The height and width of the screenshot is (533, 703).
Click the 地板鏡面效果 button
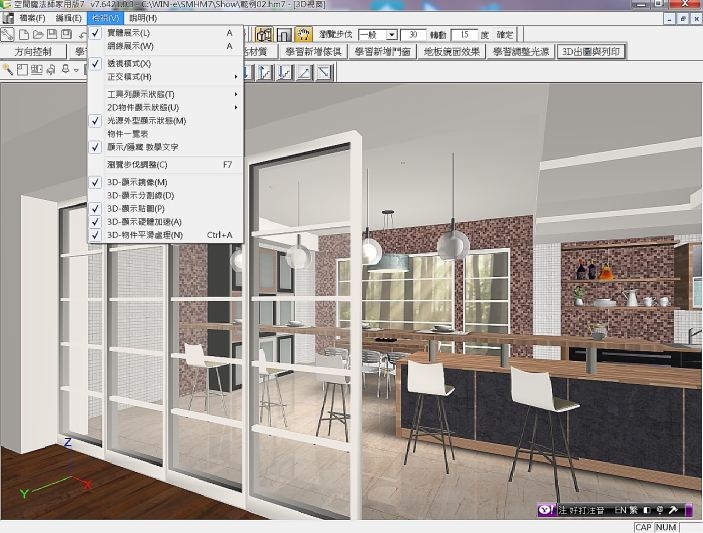tap(452, 52)
